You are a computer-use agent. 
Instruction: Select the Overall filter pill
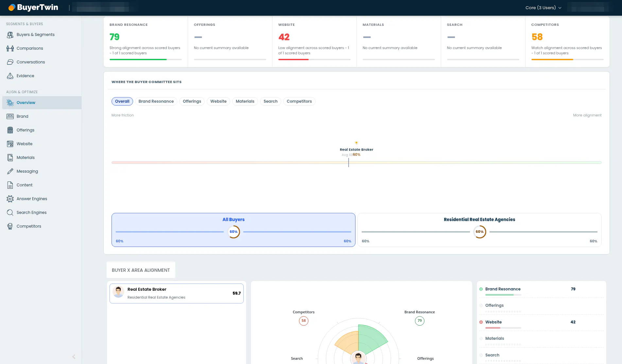(x=122, y=101)
